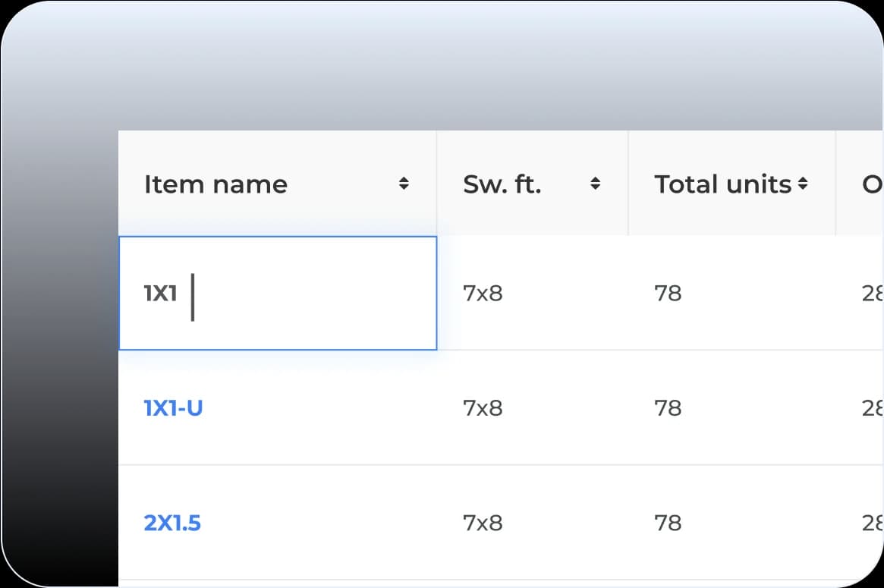884x588 pixels.
Task: Sort table by Item name arrows icon
Action: click(x=404, y=184)
